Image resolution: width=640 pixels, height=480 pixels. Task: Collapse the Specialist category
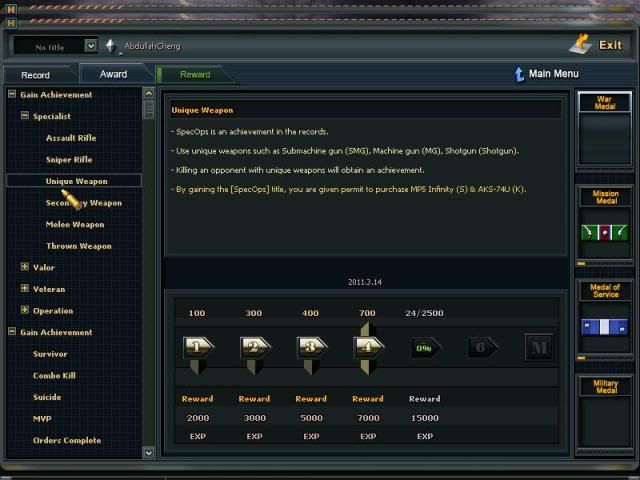25,116
